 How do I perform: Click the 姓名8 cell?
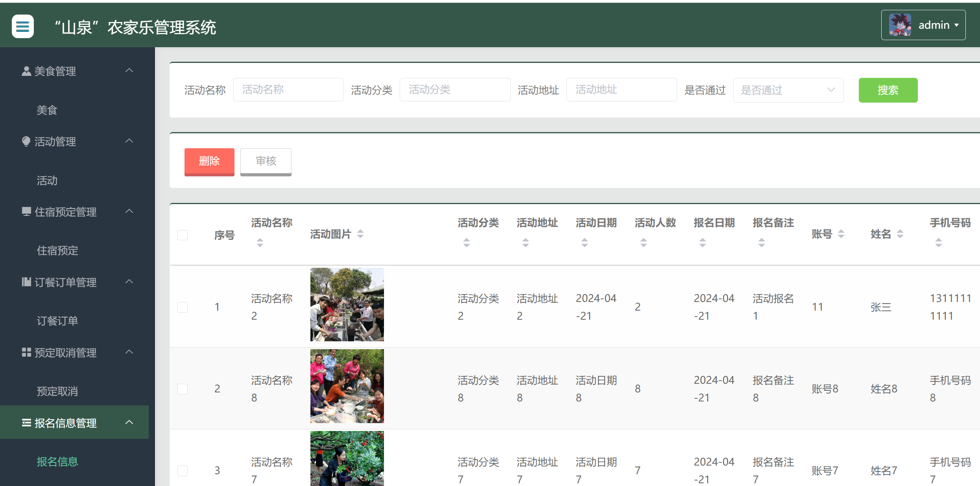[884, 389]
